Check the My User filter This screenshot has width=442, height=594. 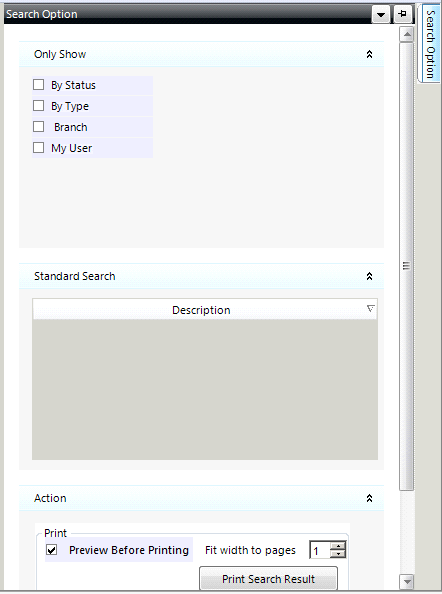point(39,147)
